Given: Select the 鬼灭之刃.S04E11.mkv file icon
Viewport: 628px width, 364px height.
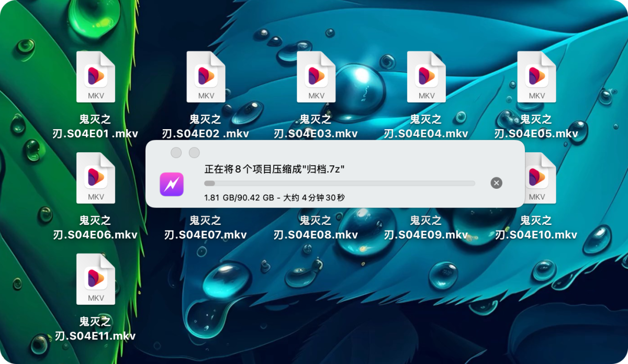Looking at the screenshot, I should [96, 279].
